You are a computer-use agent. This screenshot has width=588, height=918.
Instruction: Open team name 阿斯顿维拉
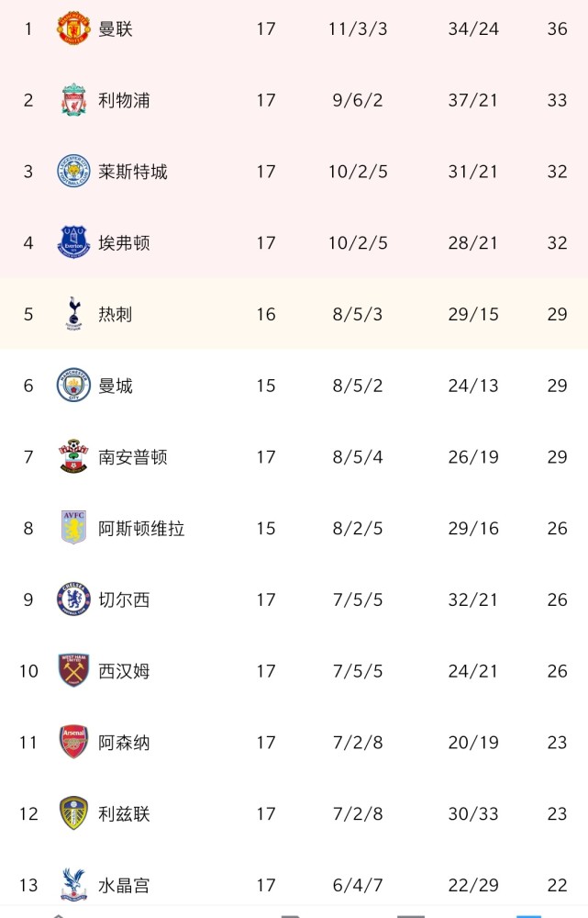[141, 528]
